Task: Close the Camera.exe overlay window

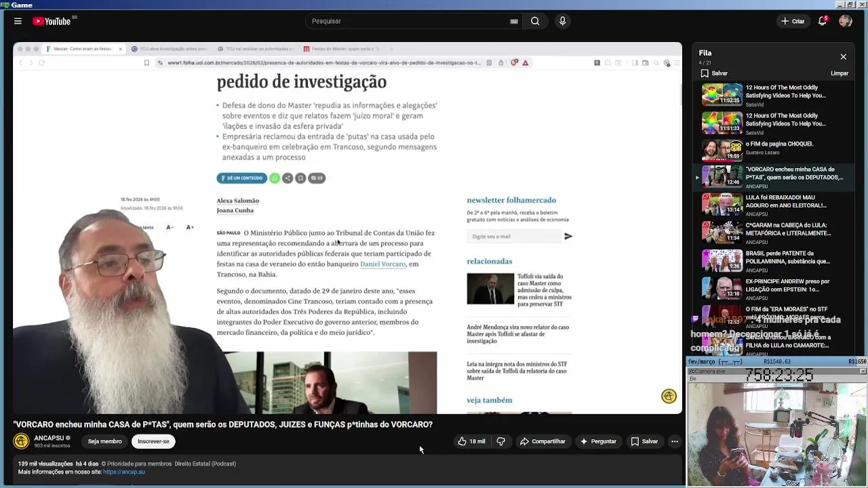Action: (863, 371)
